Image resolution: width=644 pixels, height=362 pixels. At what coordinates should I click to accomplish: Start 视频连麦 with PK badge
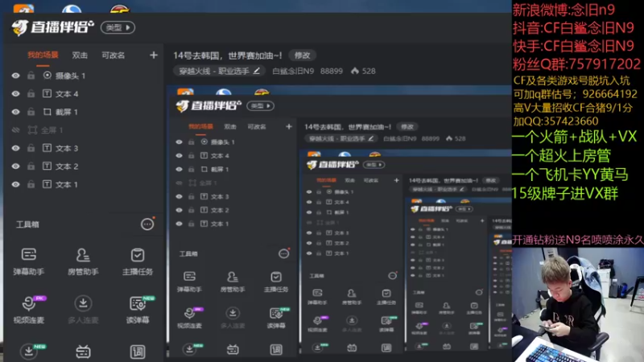click(29, 309)
